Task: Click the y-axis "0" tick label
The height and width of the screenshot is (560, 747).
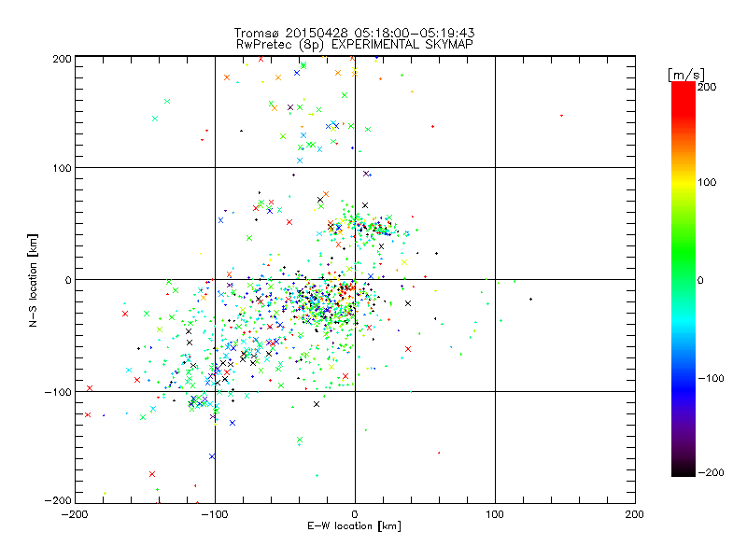Action: [x=68, y=280]
